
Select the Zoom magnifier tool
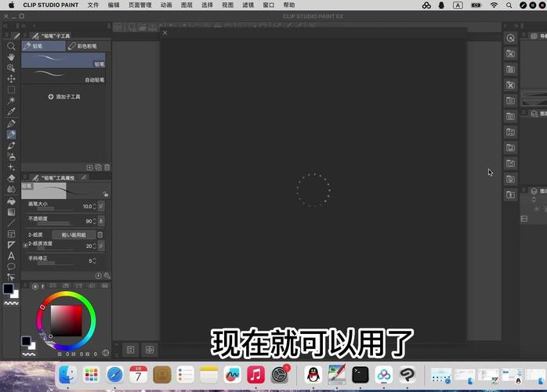[x=11, y=46]
